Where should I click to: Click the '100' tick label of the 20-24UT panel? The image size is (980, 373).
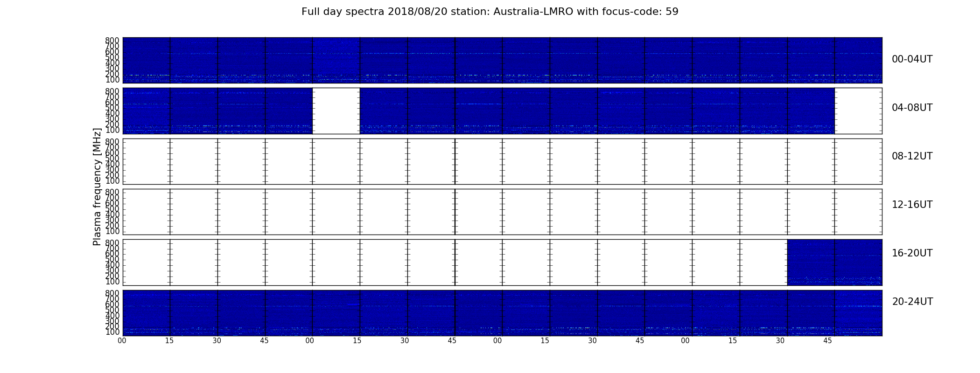pyautogui.click(x=112, y=332)
